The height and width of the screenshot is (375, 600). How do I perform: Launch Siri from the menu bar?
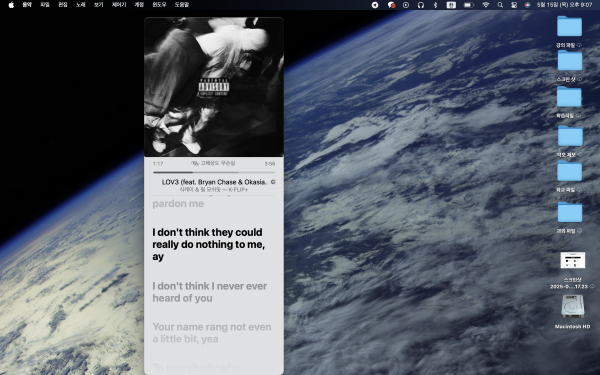(x=527, y=5)
